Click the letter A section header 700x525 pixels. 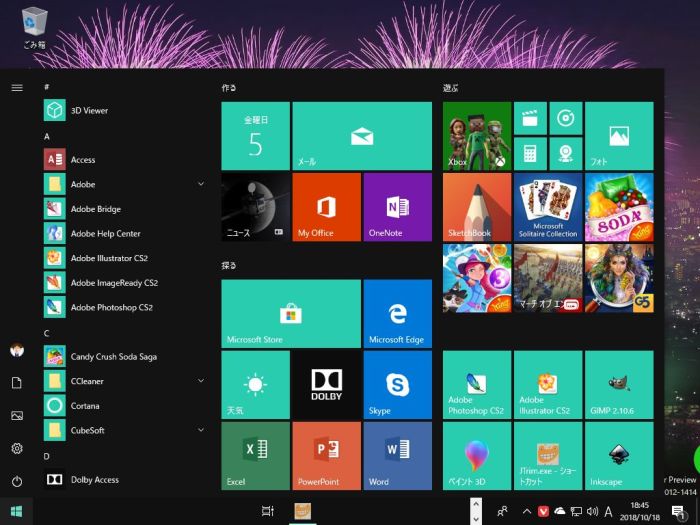point(47,136)
